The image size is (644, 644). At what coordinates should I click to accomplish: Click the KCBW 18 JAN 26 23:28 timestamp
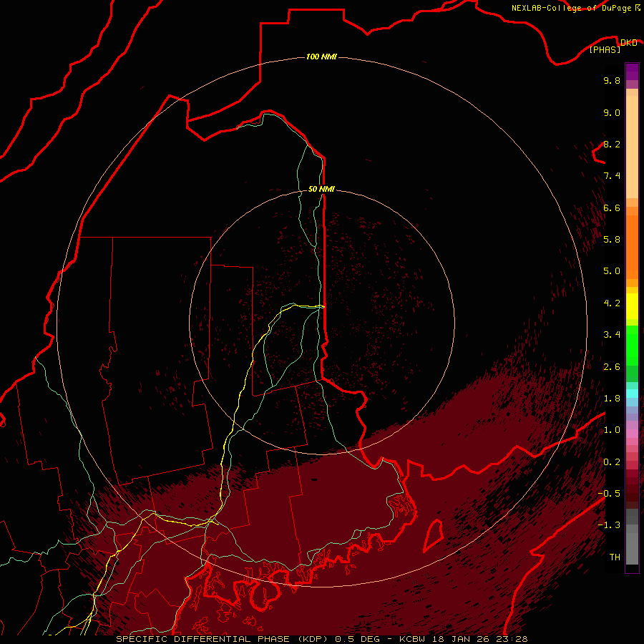pos(463,639)
